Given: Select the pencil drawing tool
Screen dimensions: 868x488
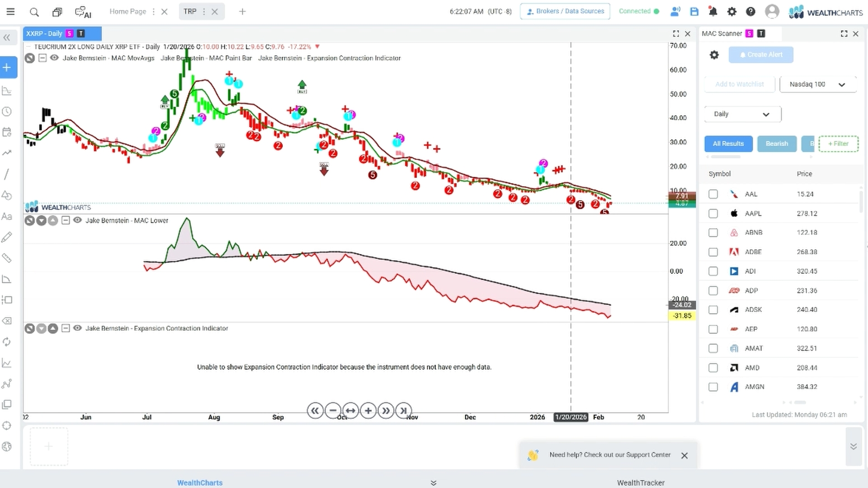Looking at the screenshot, I should (x=7, y=237).
